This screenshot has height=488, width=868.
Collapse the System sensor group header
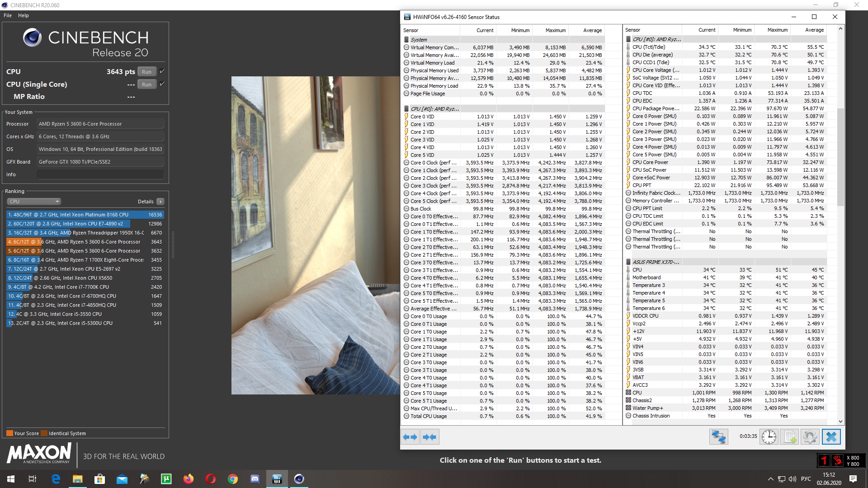[x=419, y=40]
